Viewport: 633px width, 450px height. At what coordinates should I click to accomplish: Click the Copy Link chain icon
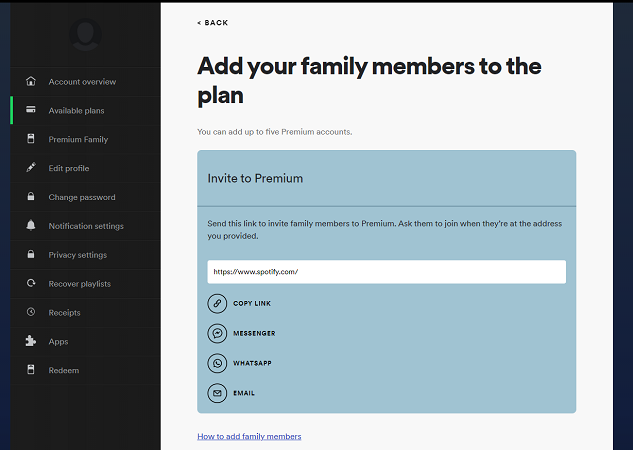tap(217, 303)
